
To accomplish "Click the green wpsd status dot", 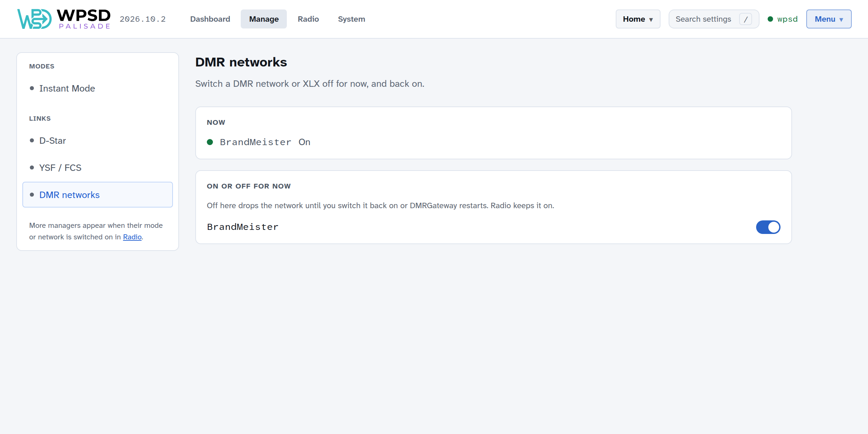I will 770,19.
